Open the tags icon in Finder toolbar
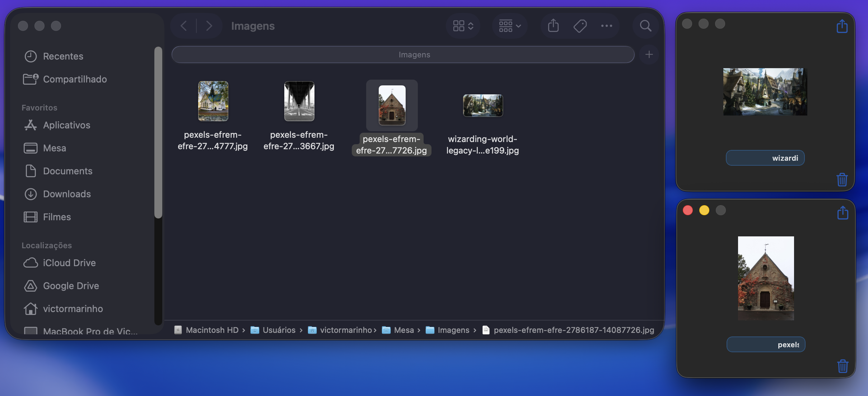 [580, 26]
